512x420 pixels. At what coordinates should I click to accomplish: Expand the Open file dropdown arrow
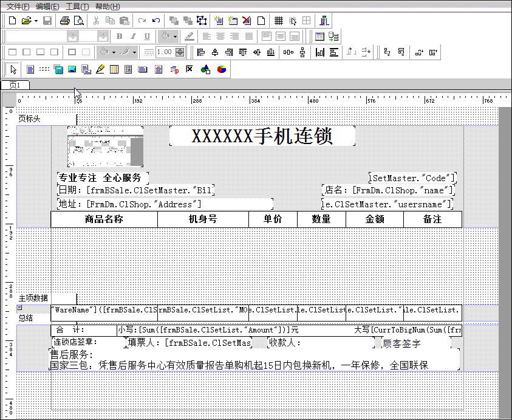[x=36, y=21]
